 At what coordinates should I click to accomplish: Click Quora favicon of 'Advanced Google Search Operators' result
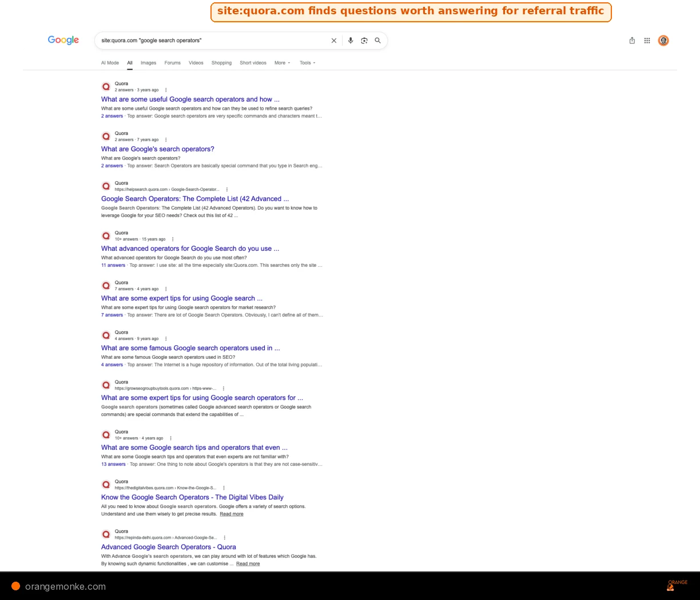click(x=106, y=534)
